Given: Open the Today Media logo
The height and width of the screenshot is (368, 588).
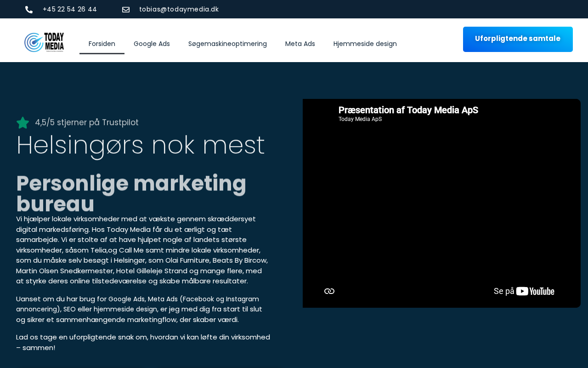Looking at the screenshot, I should [44, 42].
